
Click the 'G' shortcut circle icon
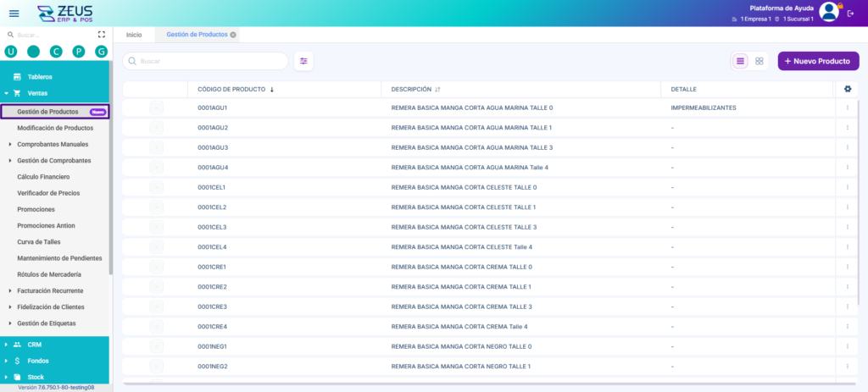tap(101, 52)
